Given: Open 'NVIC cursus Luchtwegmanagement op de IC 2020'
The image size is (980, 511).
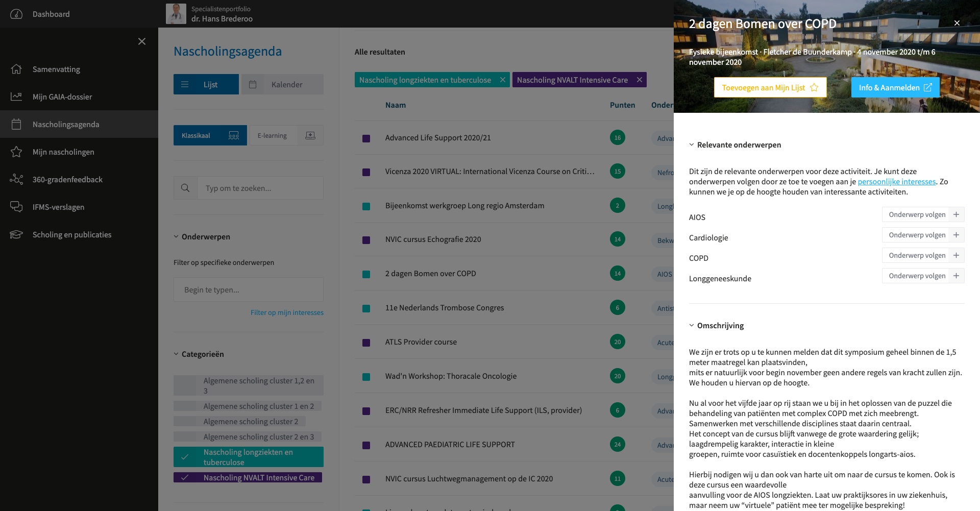Looking at the screenshot, I should point(469,478).
